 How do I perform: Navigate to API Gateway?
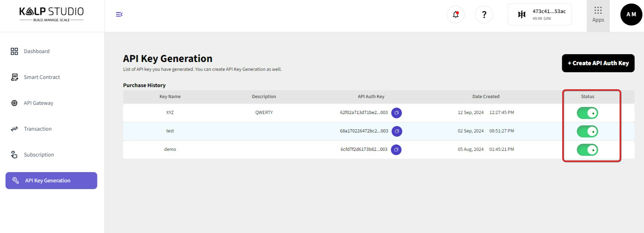38,103
